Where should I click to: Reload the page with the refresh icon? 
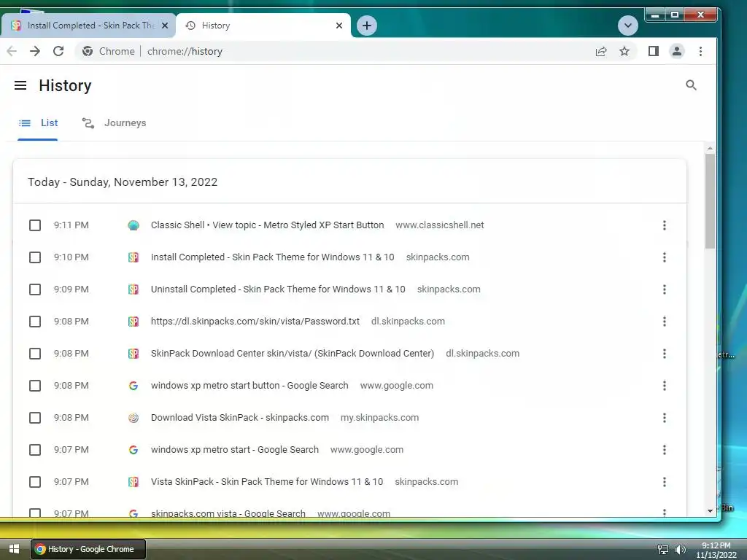click(x=58, y=52)
